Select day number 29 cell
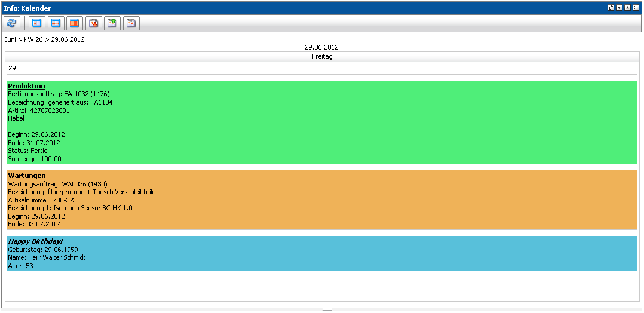Image resolution: width=644 pixels, height=313 pixels. click(12, 68)
